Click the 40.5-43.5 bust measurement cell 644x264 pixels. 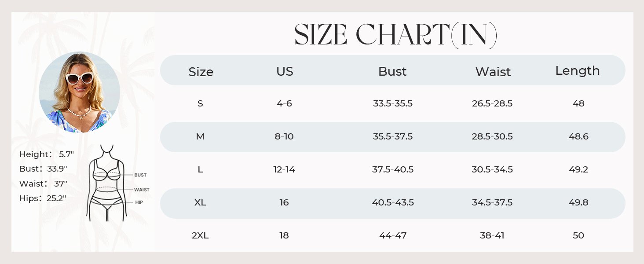coord(393,203)
